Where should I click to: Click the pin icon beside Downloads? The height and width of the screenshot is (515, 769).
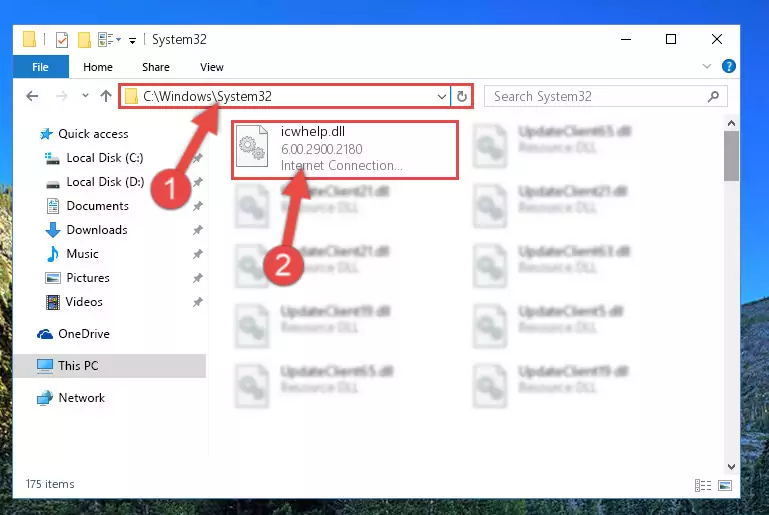click(x=198, y=230)
